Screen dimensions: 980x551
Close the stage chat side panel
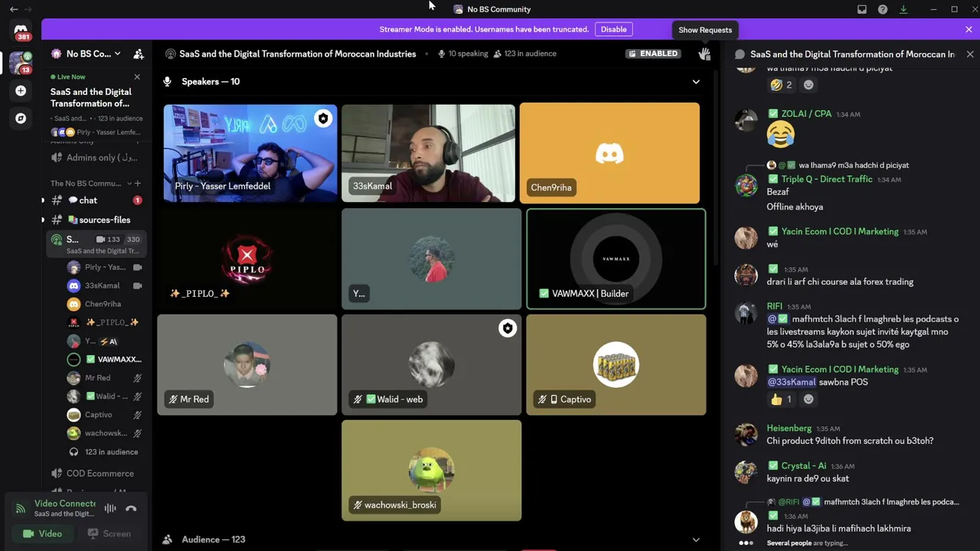click(x=970, y=54)
